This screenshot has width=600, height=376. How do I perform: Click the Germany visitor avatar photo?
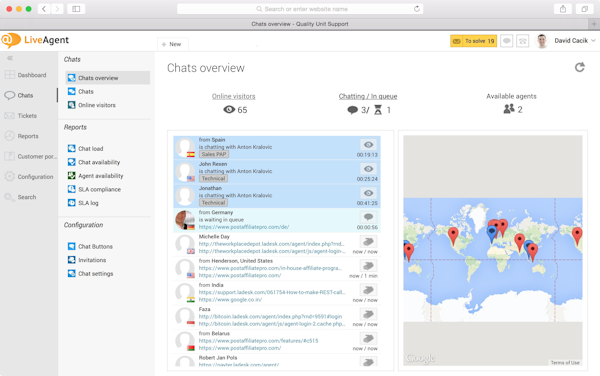185,220
